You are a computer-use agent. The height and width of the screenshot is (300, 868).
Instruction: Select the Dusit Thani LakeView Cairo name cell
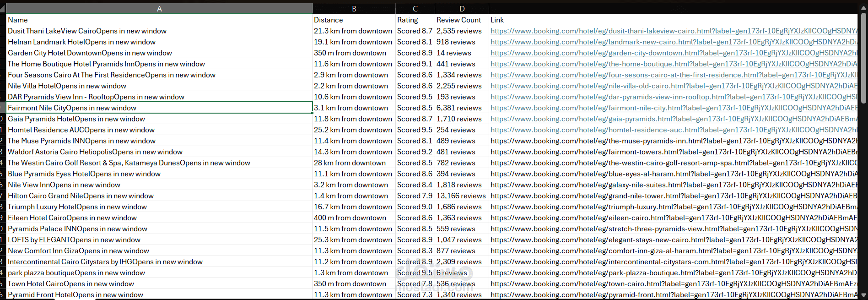tap(159, 31)
